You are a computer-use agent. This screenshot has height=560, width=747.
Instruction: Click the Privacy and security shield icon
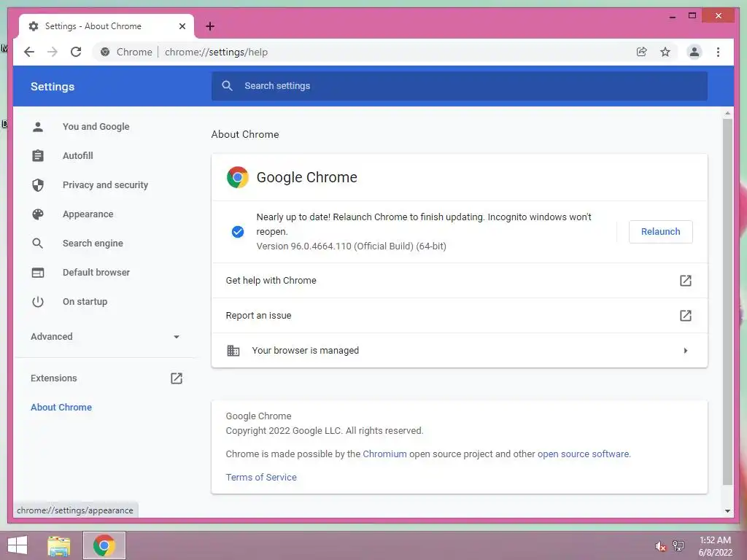click(x=38, y=184)
